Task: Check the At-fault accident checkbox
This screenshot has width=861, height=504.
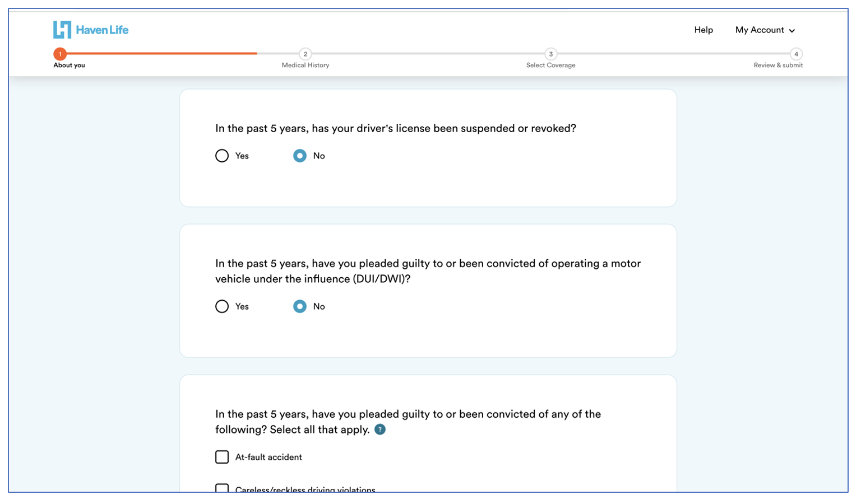Action: coord(222,457)
